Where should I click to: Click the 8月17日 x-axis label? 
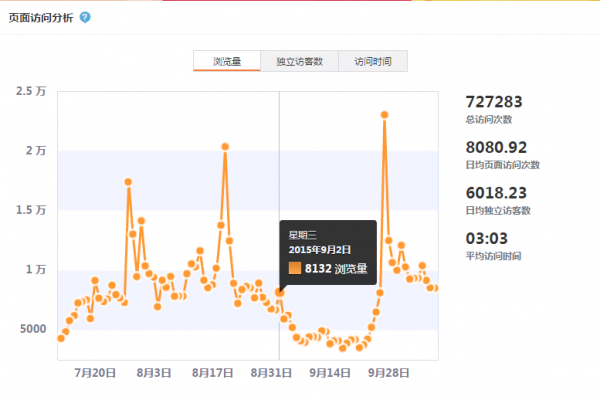click(x=212, y=373)
